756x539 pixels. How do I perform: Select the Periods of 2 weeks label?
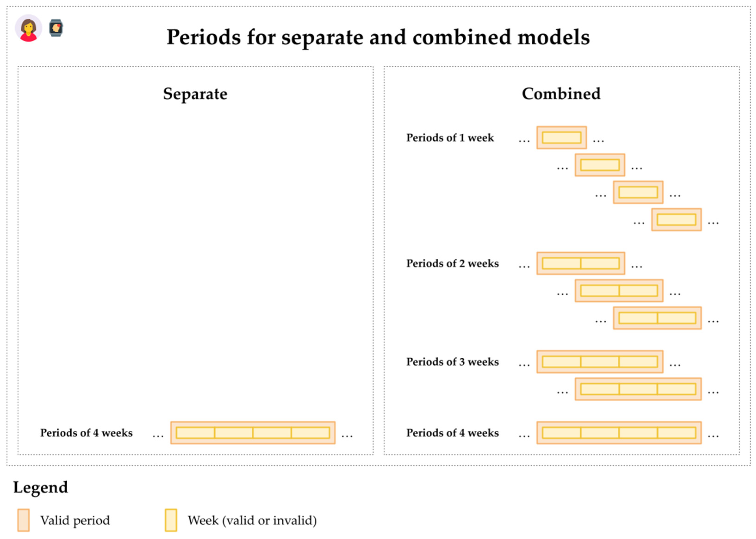tap(452, 263)
